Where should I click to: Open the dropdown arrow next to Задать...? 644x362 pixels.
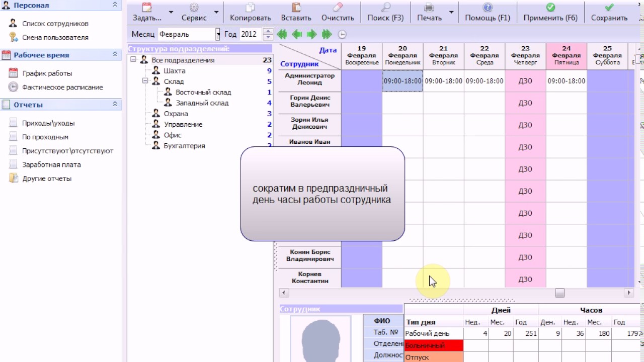click(x=171, y=12)
